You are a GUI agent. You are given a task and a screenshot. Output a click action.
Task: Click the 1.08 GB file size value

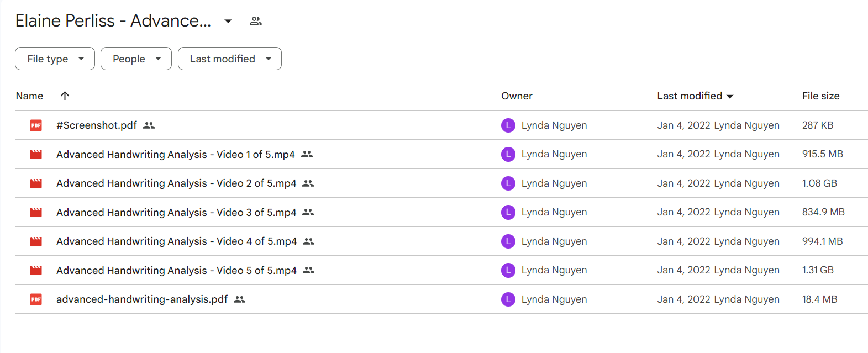pyautogui.click(x=819, y=183)
